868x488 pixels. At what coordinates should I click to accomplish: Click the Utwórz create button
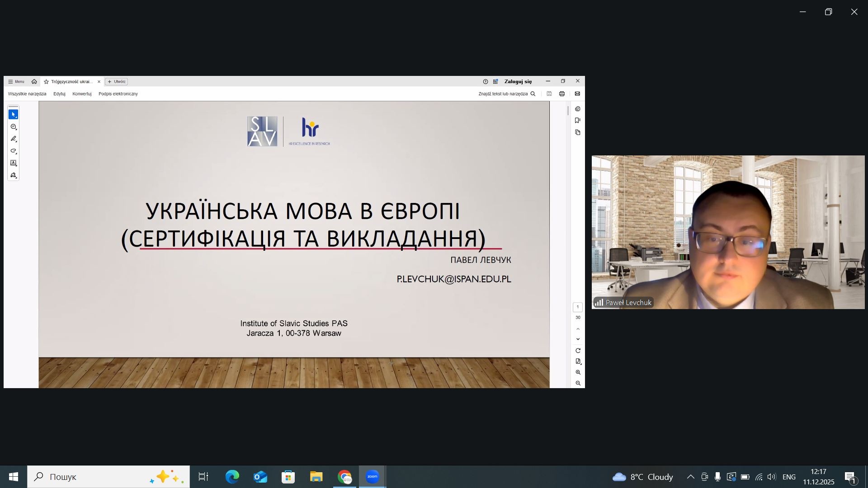pyautogui.click(x=117, y=82)
